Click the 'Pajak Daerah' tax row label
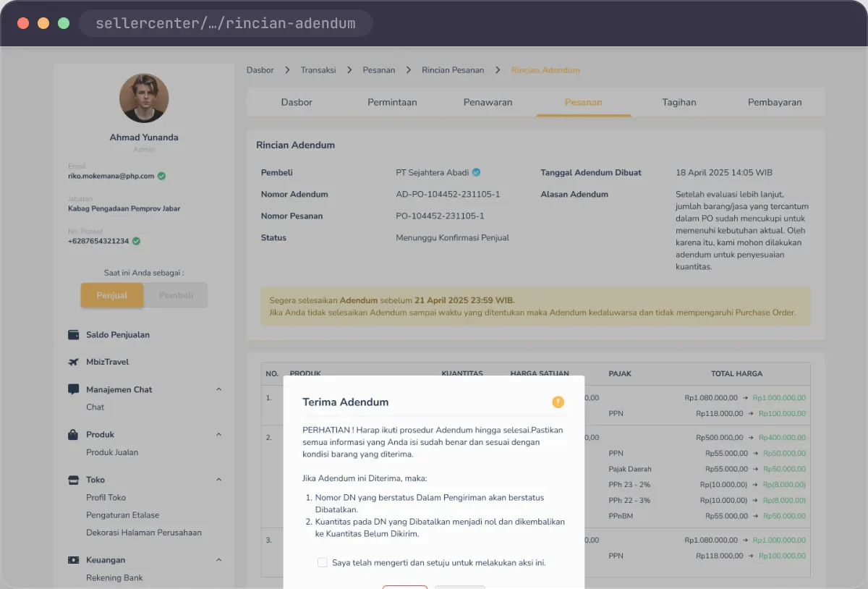868x589 pixels. pyautogui.click(x=630, y=469)
